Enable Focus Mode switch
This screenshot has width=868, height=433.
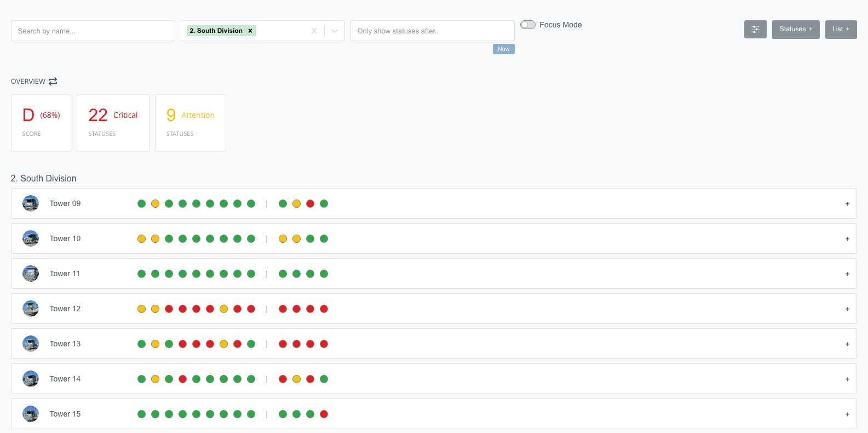[528, 25]
